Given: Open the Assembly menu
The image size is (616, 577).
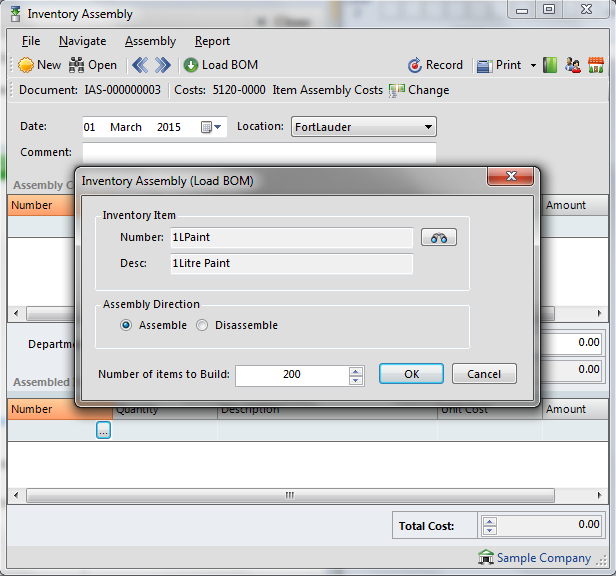Looking at the screenshot, I should coord(150,41).
